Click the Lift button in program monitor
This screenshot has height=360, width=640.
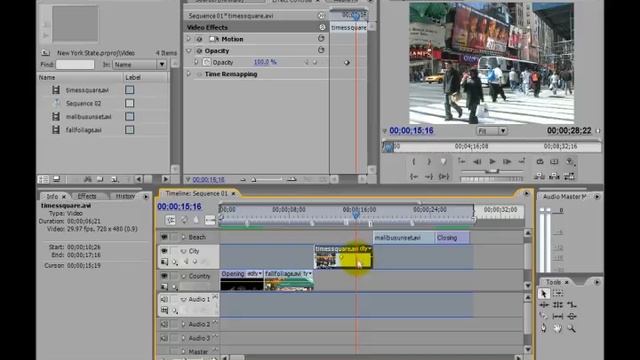[540, 176]
